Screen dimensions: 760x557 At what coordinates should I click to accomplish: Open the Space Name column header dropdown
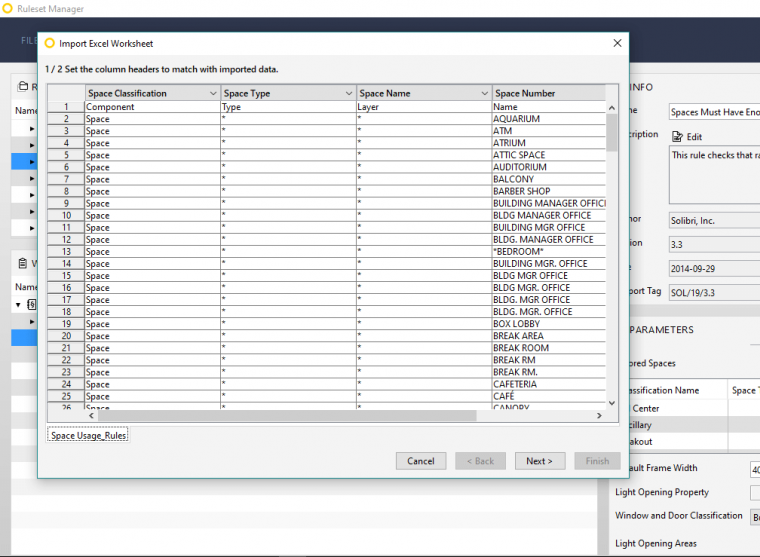tap(484, 94)
